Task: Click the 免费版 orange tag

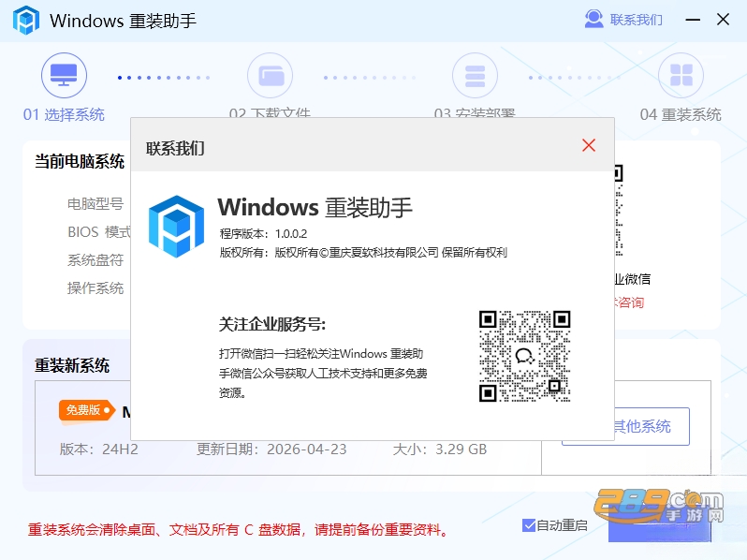Action: 87,410
